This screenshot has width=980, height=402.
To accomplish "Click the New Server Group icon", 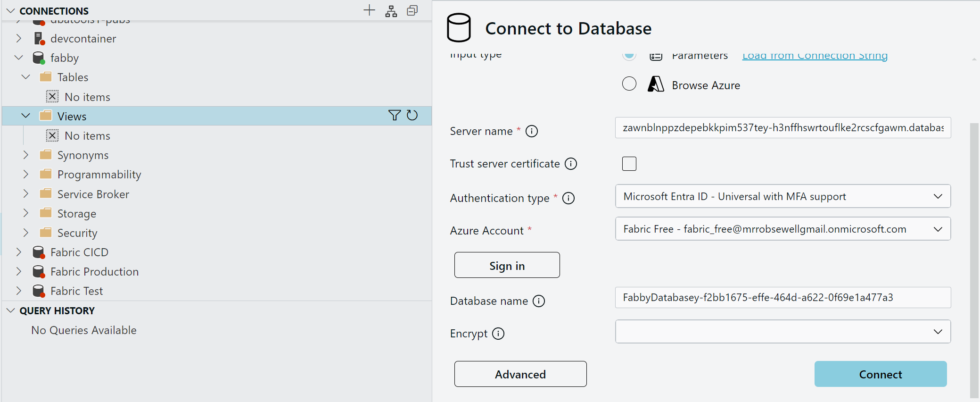I will click(x=391, y=11).
